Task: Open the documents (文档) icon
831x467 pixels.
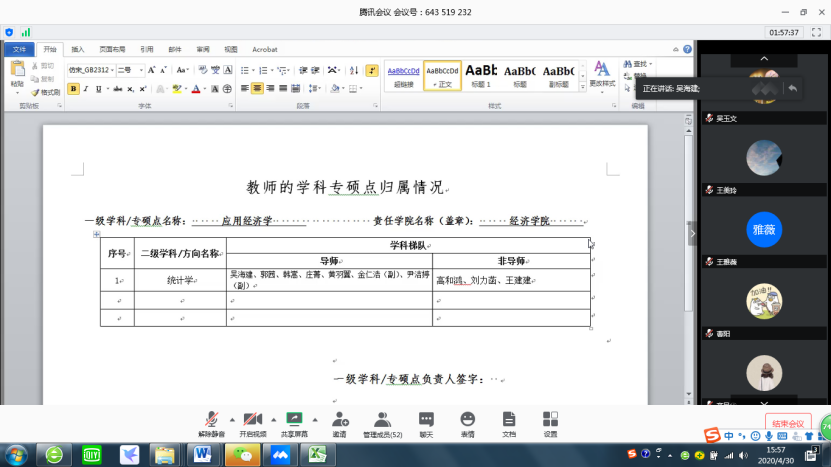Action: click(x=509, y=420)
